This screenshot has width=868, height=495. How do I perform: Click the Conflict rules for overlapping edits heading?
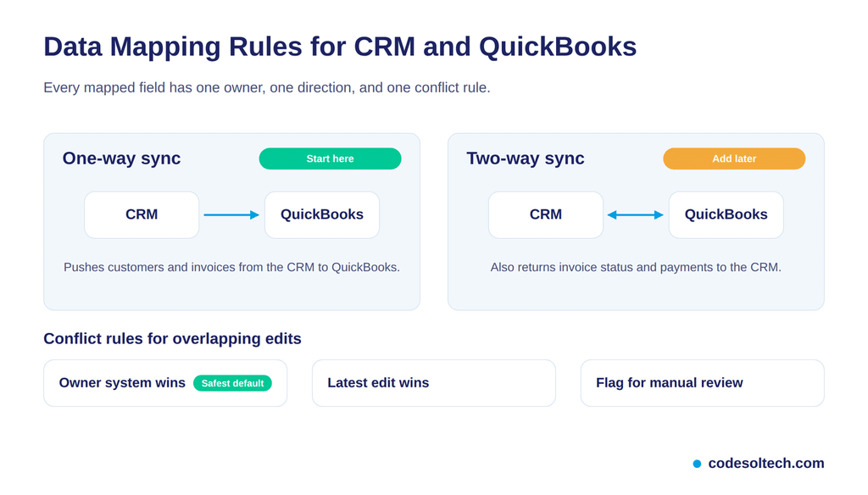click(x=172, y=338)
